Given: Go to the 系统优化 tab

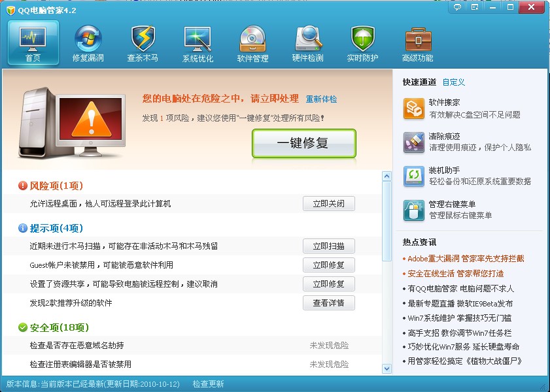Looking at the screenshot, I should [x=198, y=43].
